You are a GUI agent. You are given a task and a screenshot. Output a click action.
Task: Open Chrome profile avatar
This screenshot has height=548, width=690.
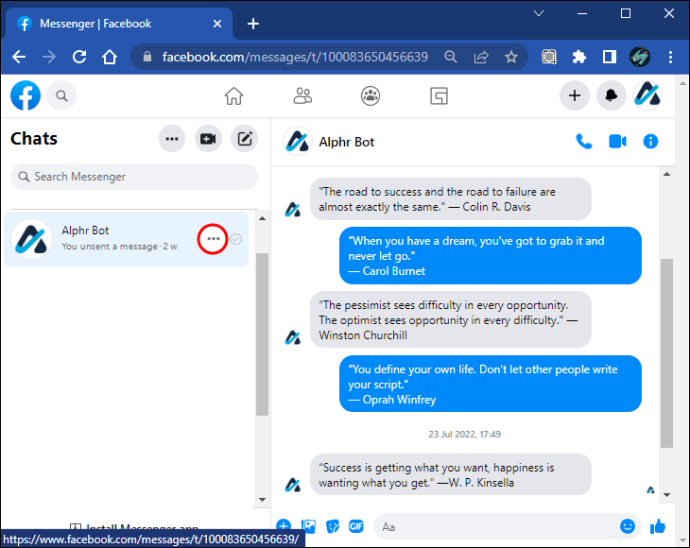(640, 57)
